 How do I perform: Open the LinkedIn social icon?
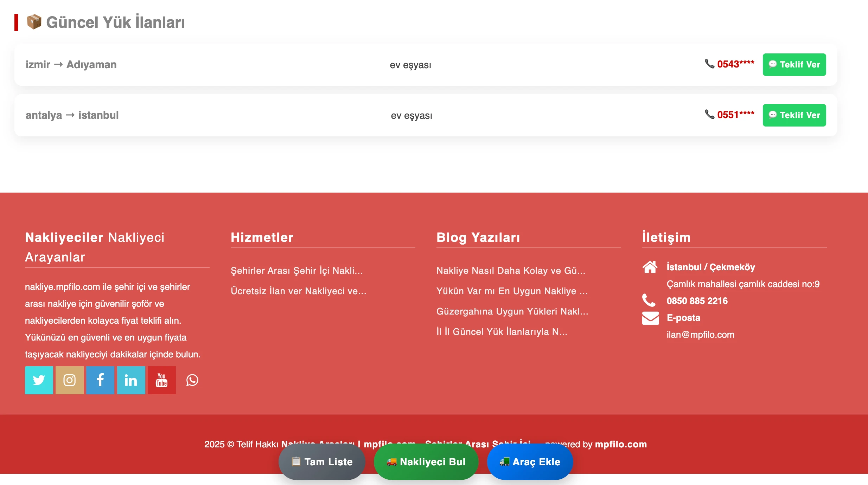click(x=131, y=380)
